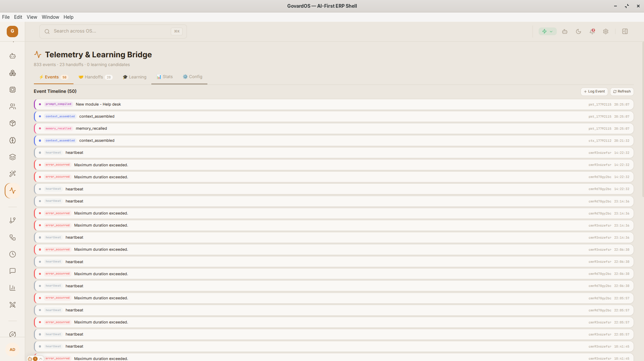Click the prompt_compiled tag
This screenshot has width=644, height=361.
(58, 104)
